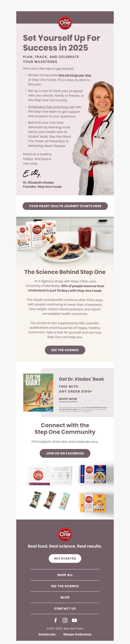Click the footer Step One Foods logo
The image size is (130, 644).
click(x=65, y=535)
